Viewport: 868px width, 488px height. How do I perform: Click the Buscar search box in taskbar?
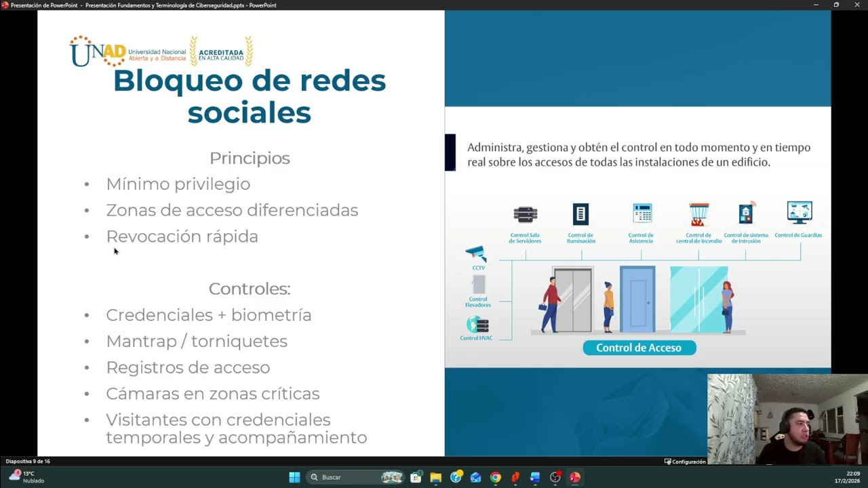tap(356, 477)
